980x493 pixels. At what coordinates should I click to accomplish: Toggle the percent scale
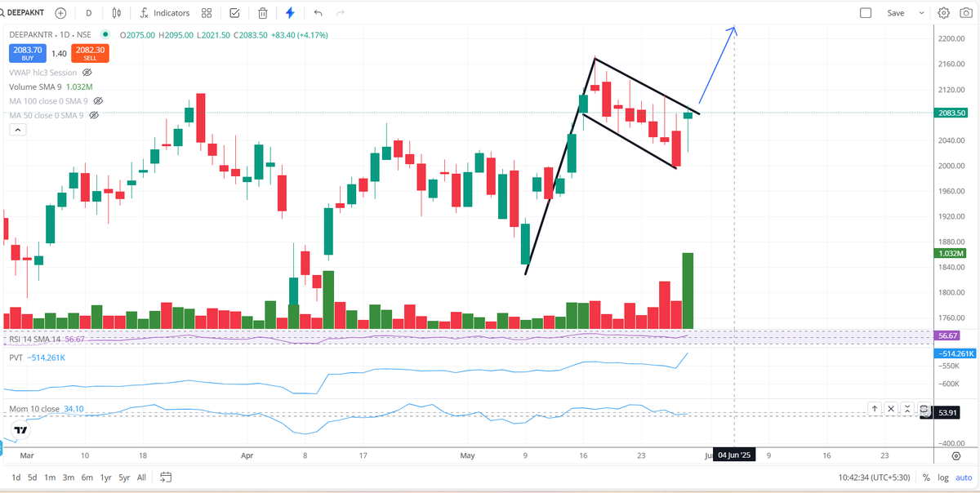(x=926, y=477)
